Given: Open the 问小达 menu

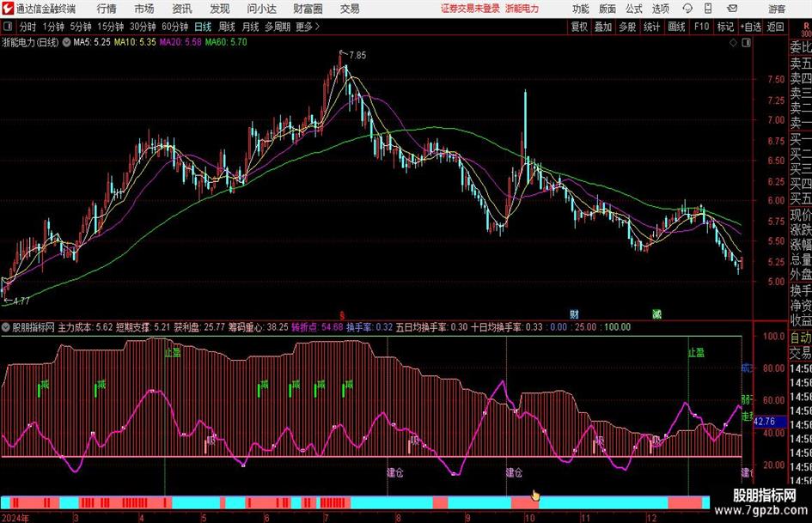Looking at the screenshot, I should [261, 9].
